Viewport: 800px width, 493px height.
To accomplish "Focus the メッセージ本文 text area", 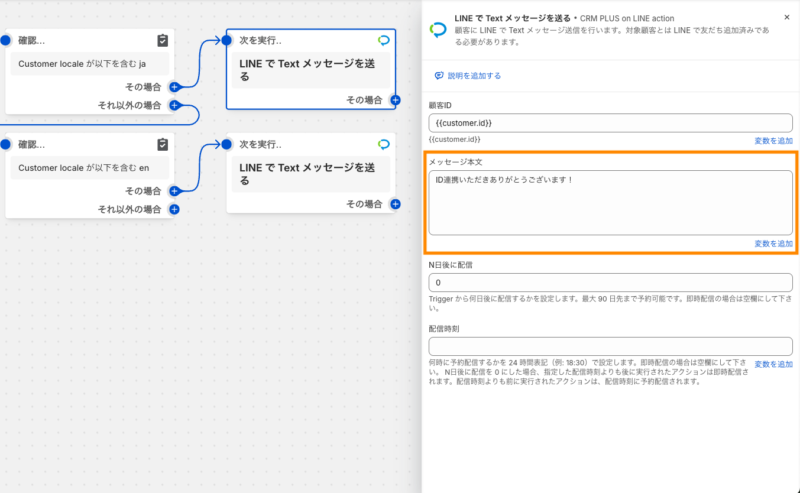I will tap(610, 203).
